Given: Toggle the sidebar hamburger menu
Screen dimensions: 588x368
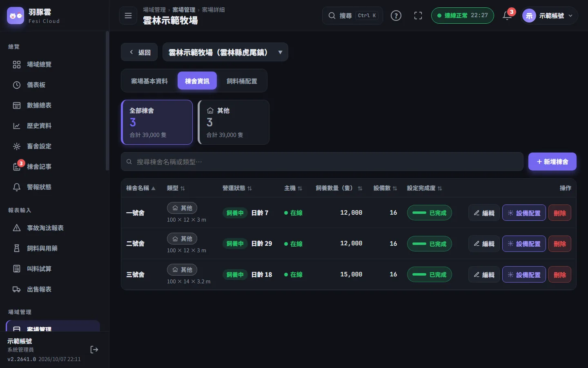Looking at the screenshot, I should [x=128, y=16].
